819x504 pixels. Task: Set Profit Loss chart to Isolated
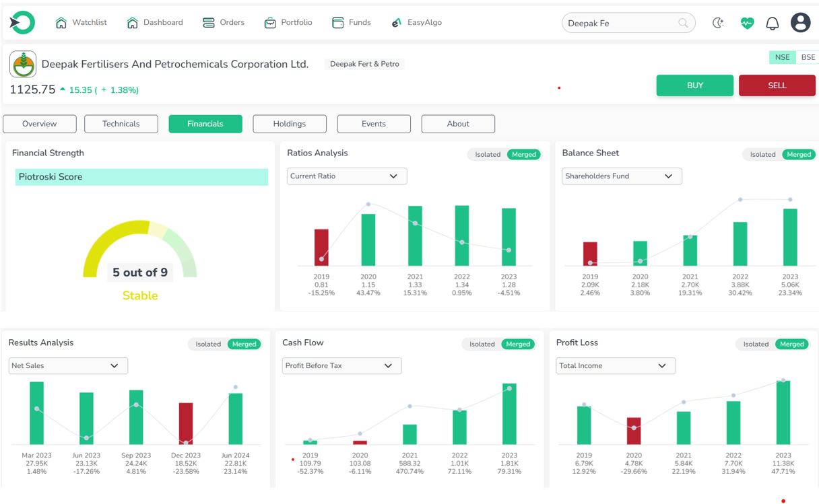tap(756, 345)
